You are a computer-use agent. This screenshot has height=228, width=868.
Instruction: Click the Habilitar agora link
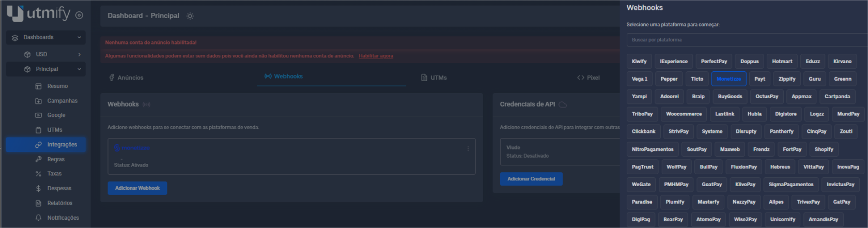click(x=376, y=56)
